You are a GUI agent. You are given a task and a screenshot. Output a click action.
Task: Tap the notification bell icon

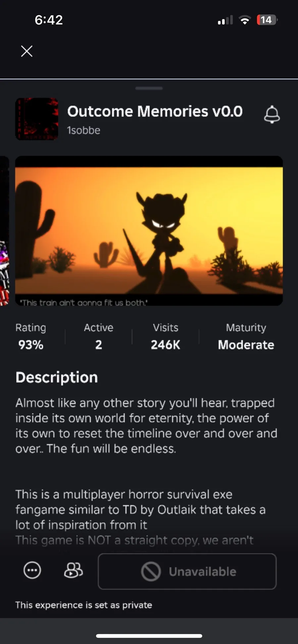272,114
